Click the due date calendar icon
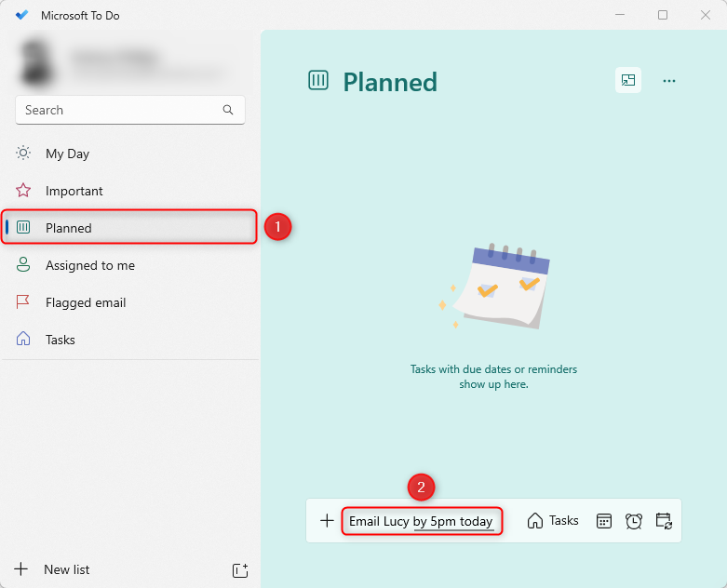The width and height of the screenshot is (727, 588). pyautogui.click(x=604, y=521)
